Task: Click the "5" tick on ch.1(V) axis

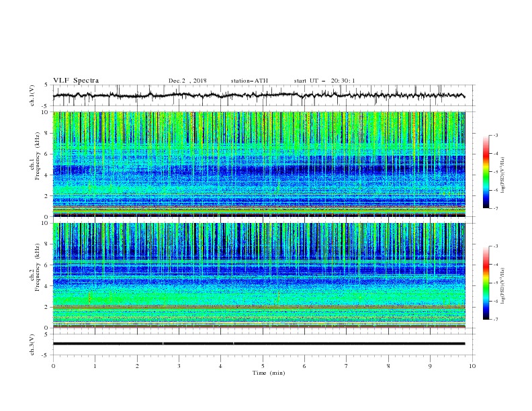Action: pyautogui.click(x=46, y=85)
